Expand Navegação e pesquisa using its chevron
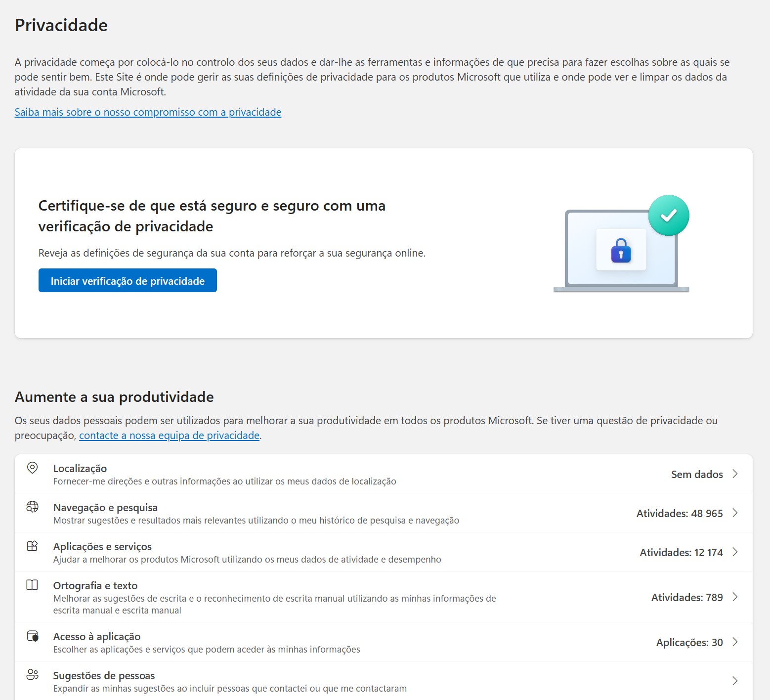 pyautogui.click(x=735, y=513)
